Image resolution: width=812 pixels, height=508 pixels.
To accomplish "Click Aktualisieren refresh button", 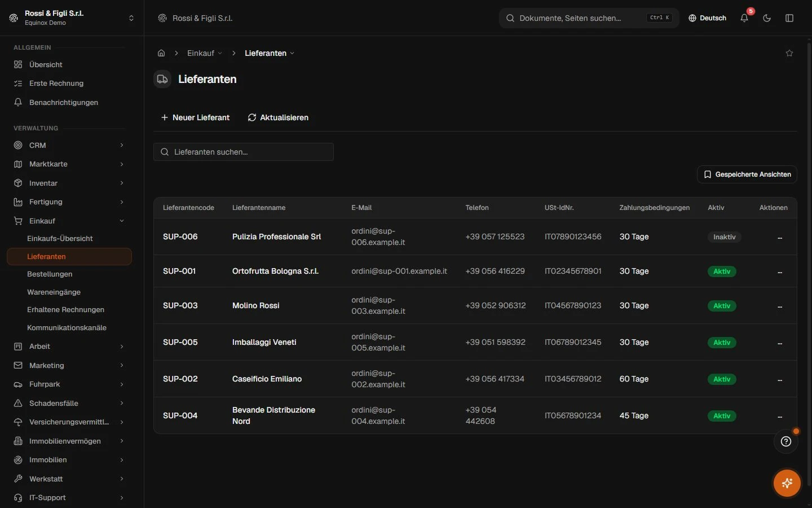I will (x=278, y=117).
